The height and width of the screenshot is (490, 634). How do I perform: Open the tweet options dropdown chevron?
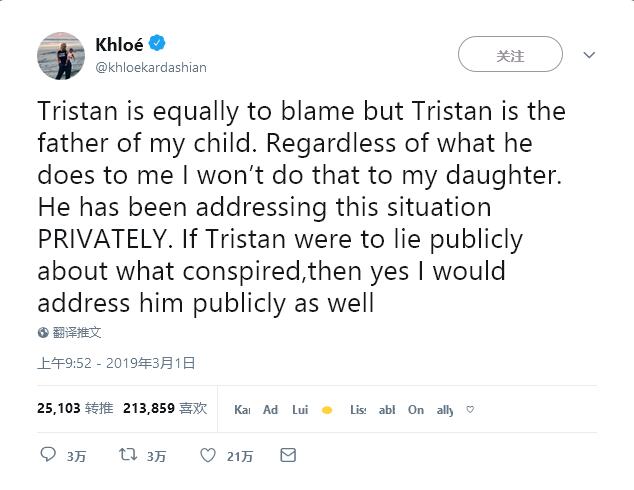pos(589,56)
